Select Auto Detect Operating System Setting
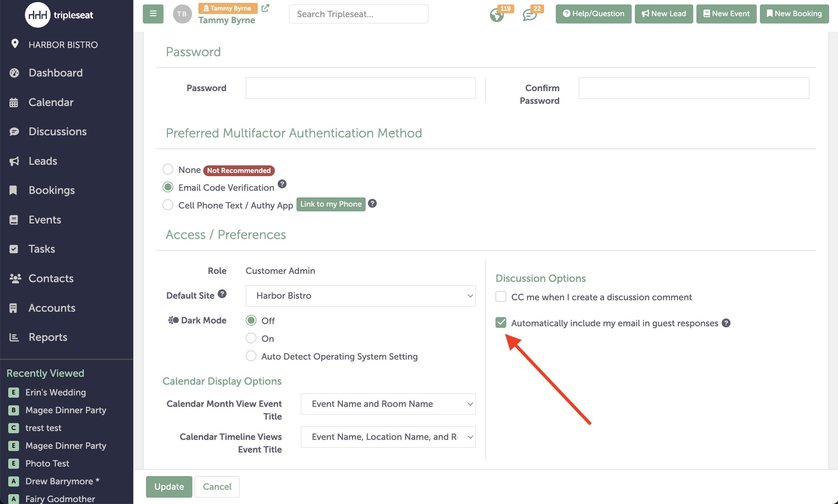The height and width of the screenshot is (504, 838). click(x=251, y=356)
